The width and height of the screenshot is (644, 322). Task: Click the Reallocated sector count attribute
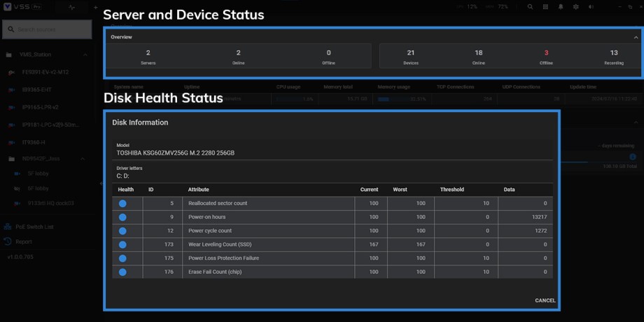click(x=218, y=203)
